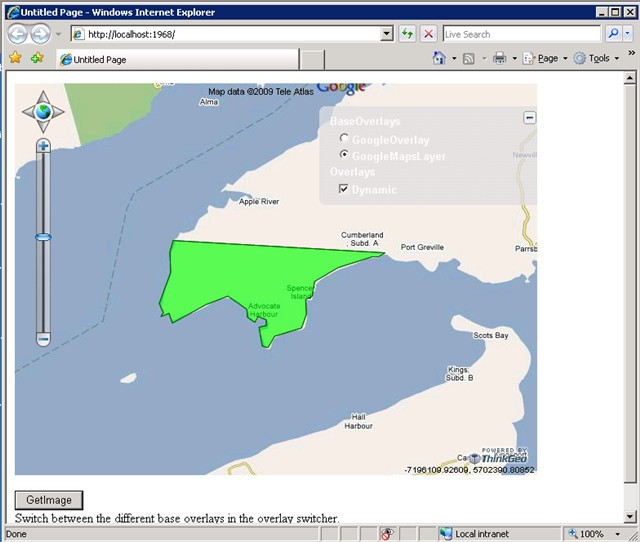This screenshot has width=640, height=542.
Task: Open the Page menu
Action: point(545,59)
